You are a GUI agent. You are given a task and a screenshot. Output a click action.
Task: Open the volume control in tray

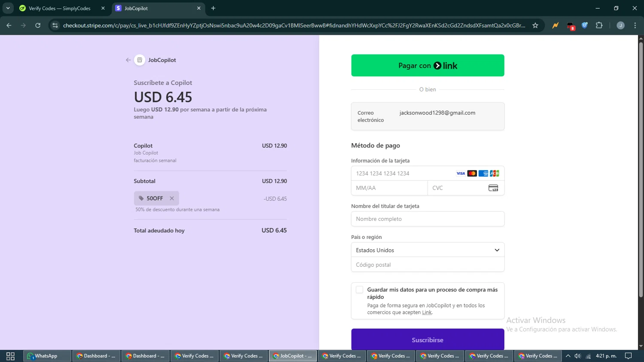(x=578, y=356)
